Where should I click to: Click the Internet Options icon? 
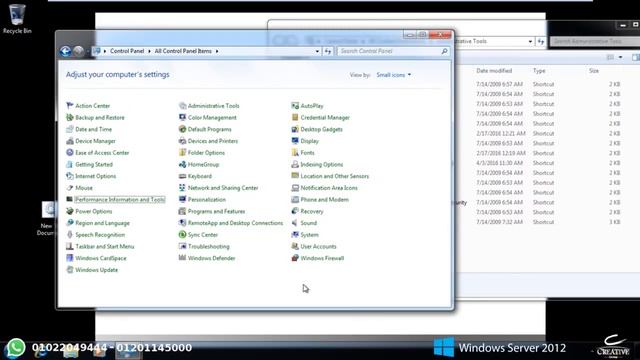pos(70,176)
